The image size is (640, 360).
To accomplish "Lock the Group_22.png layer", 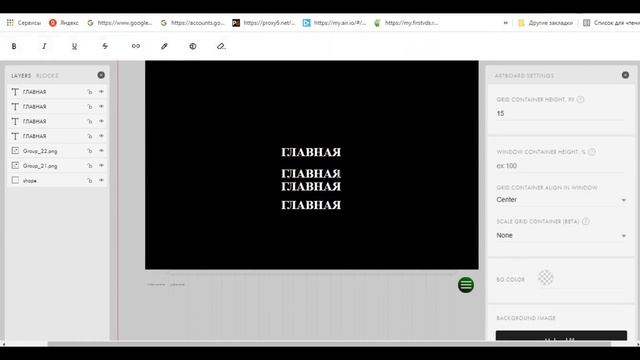I will pos(90,151).
